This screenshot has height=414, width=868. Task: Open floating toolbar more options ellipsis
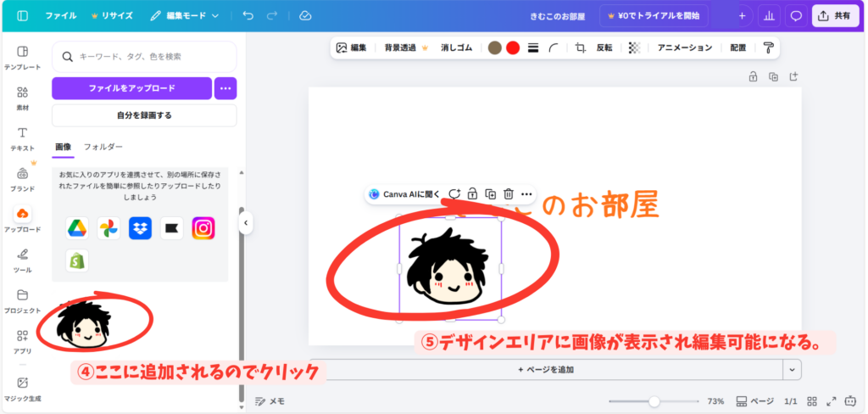[526, 194]
